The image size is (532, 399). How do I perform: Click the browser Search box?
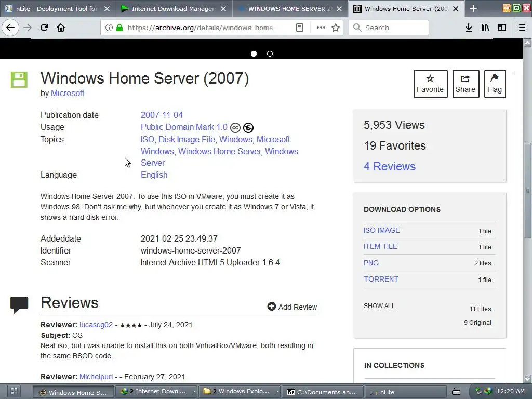389,28
